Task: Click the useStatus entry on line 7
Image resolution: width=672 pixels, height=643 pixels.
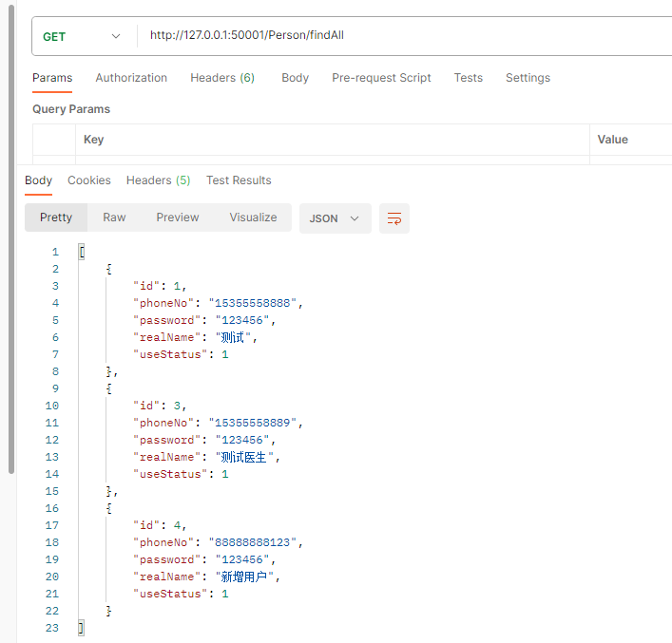Action: pos(181,354)
